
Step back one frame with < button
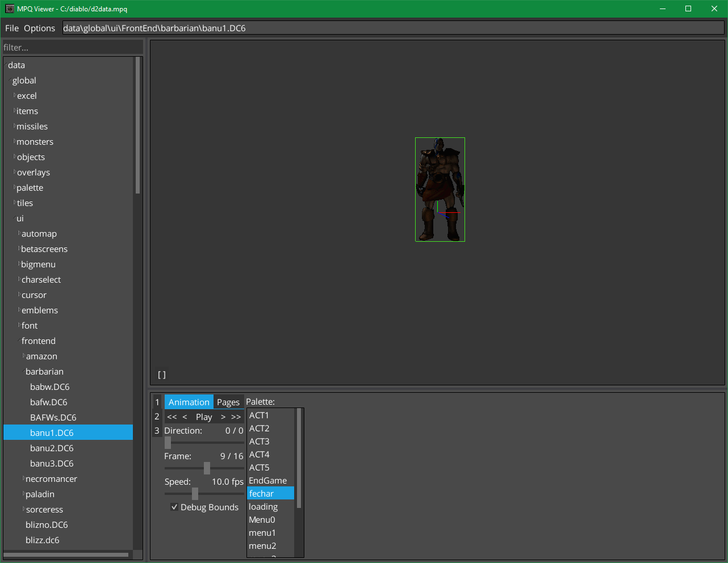(185, 417)
